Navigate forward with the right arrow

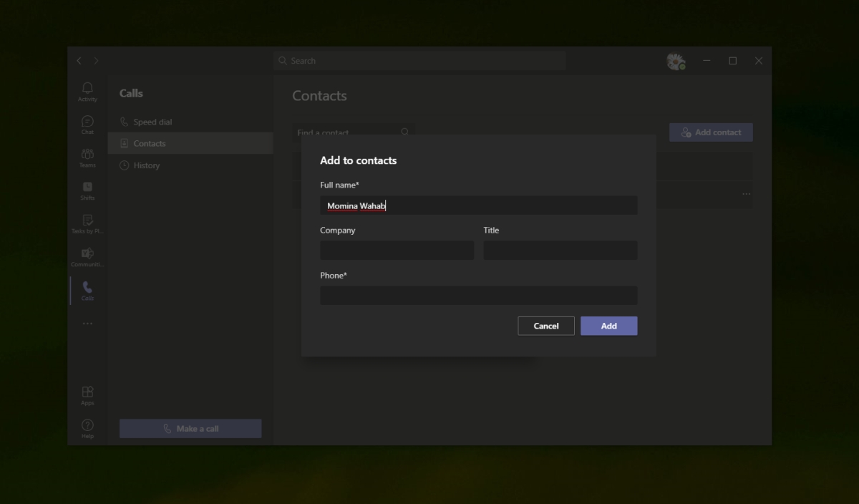point(96,61)
